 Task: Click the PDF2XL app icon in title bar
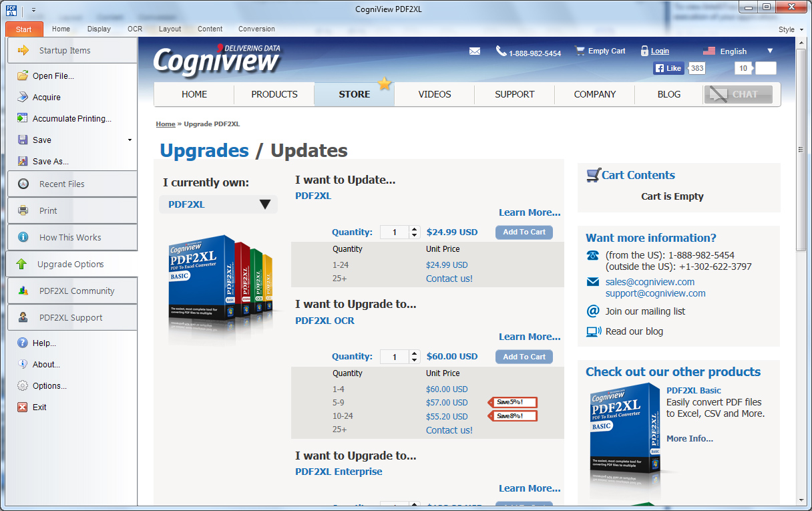(x=10, y=9)
